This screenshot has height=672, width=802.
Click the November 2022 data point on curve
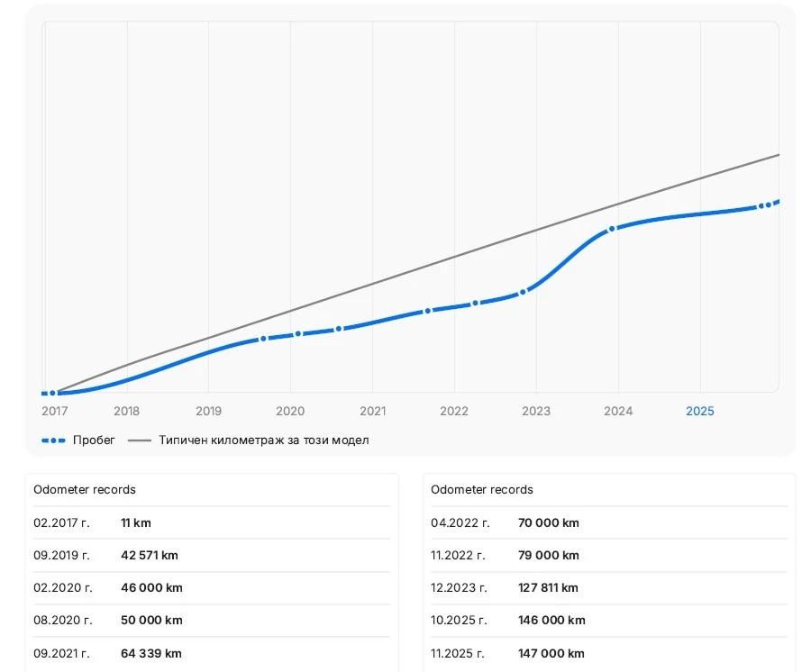523,292
